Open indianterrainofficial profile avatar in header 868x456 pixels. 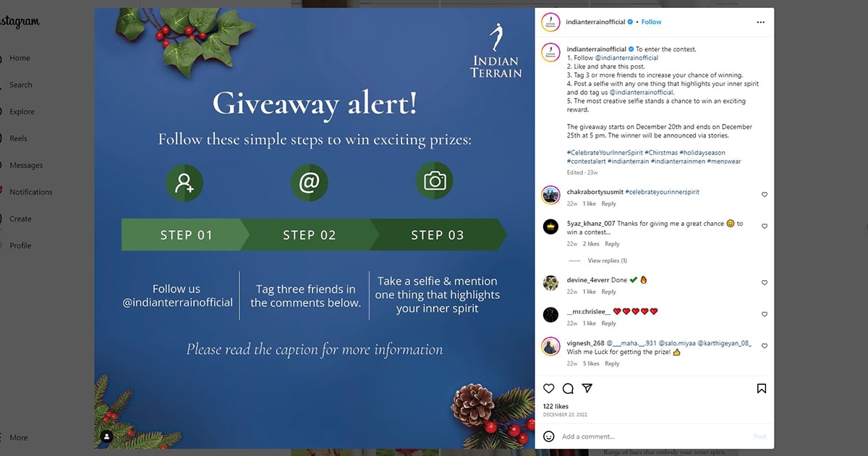tap(551, 22)
